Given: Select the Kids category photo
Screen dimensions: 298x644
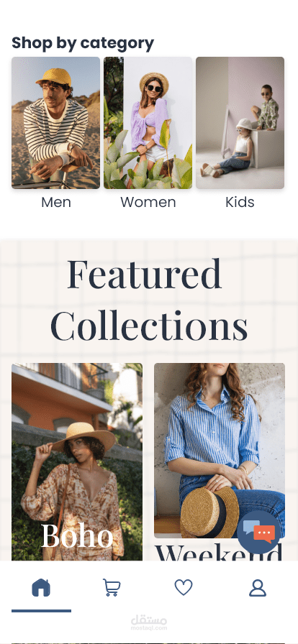Looking at the screenshot, I should click(240, 123).
